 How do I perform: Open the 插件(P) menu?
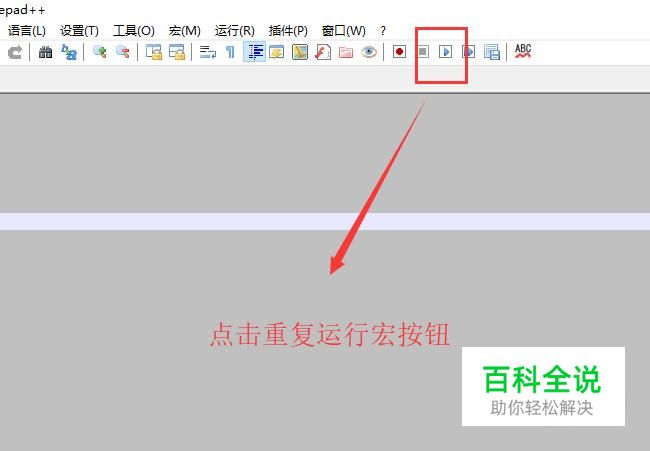288,31
